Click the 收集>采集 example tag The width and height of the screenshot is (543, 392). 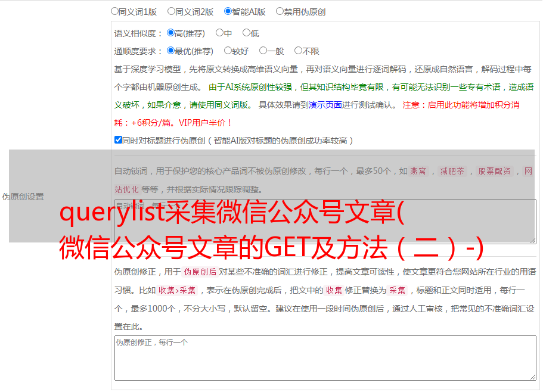[177, 290]
